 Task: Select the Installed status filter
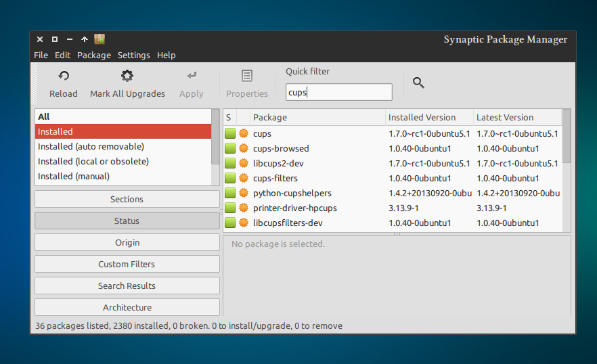pyautogui.click(x=123, y=131)
